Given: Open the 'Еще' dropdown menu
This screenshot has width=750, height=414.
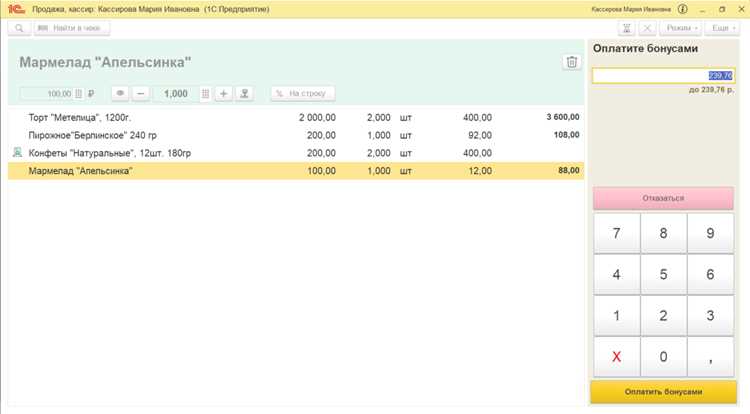Looking at the screenshot, I should [722, 28].
